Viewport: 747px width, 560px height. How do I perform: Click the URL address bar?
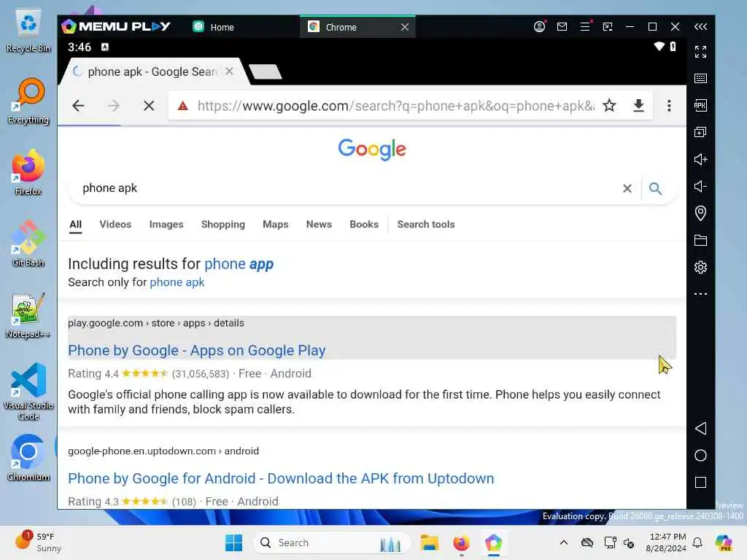(x=395, y=106)
